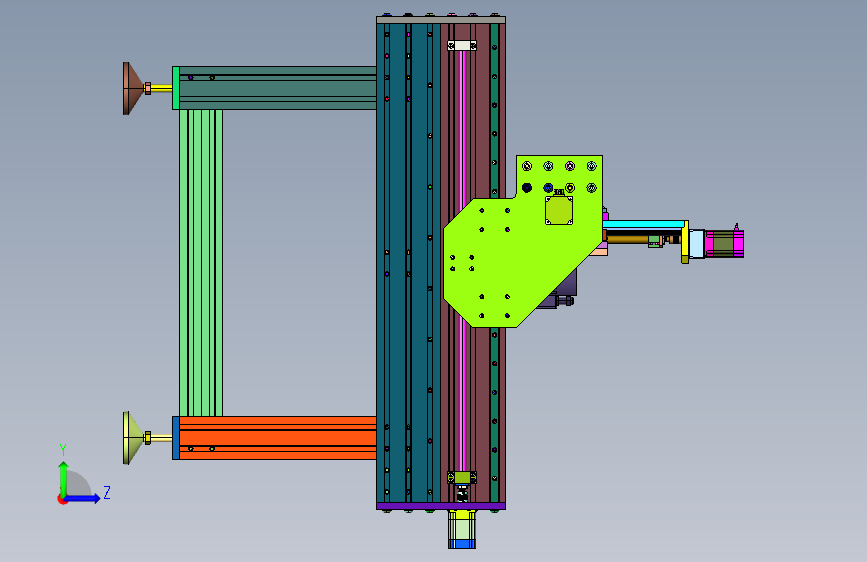Select the purple bottom end plate of the gantry

coord(441,506)
